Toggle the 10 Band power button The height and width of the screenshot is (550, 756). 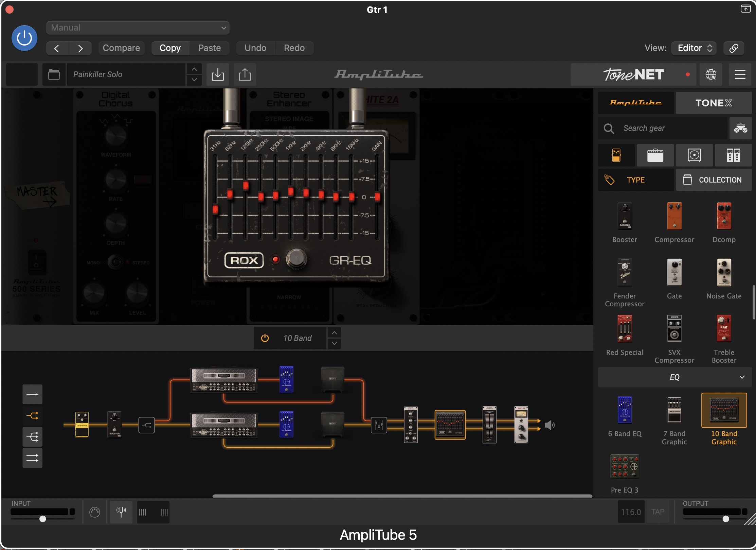(265, 338)
